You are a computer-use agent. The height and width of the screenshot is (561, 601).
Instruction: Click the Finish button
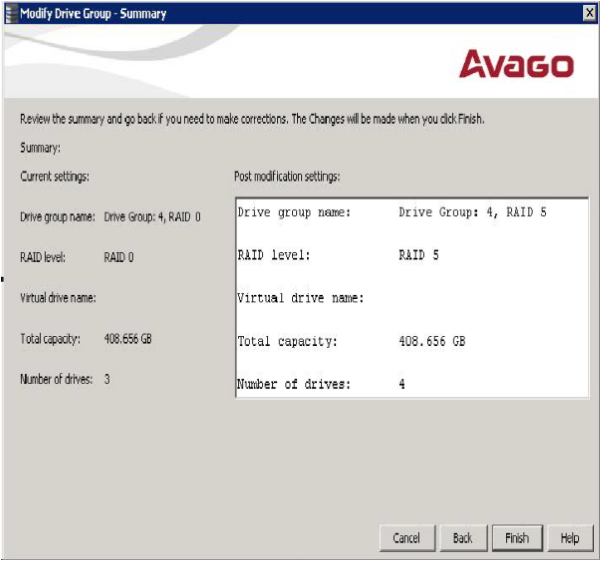click(516, 538)
